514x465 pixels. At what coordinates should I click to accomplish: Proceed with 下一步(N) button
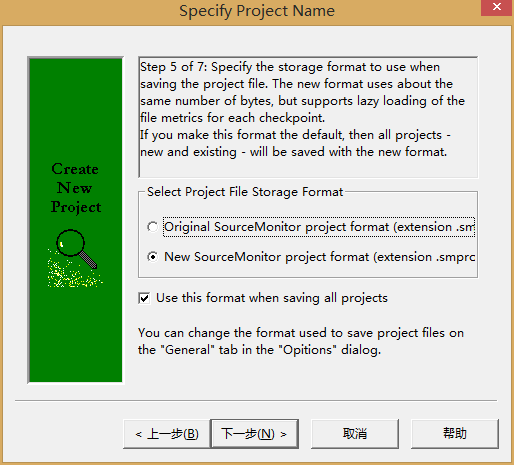[255, 434]
